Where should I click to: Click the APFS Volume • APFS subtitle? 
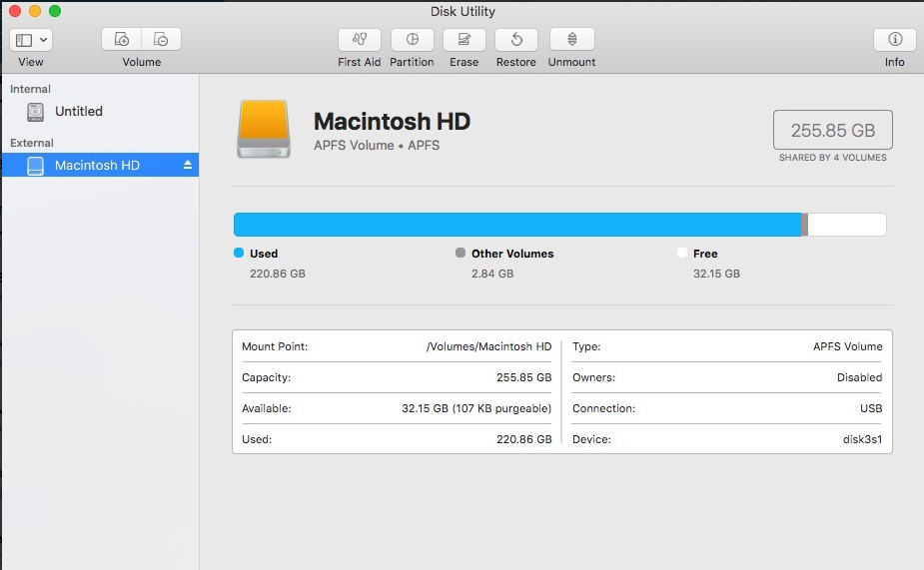tap(377, 145)
